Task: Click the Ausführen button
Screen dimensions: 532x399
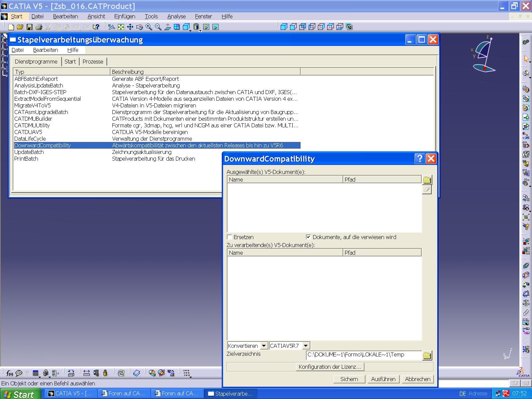Action: 383,379
